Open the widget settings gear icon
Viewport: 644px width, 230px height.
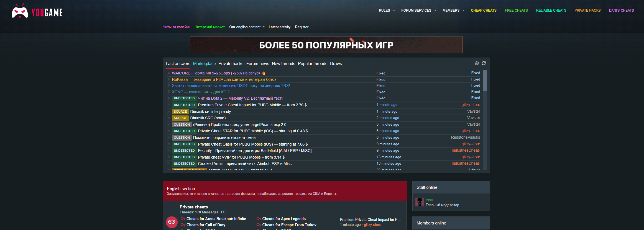point(477,63)
